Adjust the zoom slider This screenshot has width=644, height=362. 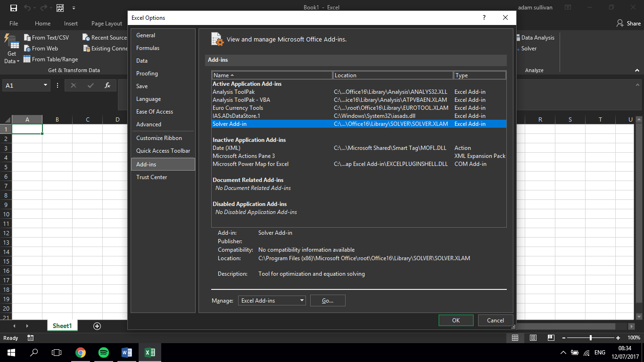point(590,337)
